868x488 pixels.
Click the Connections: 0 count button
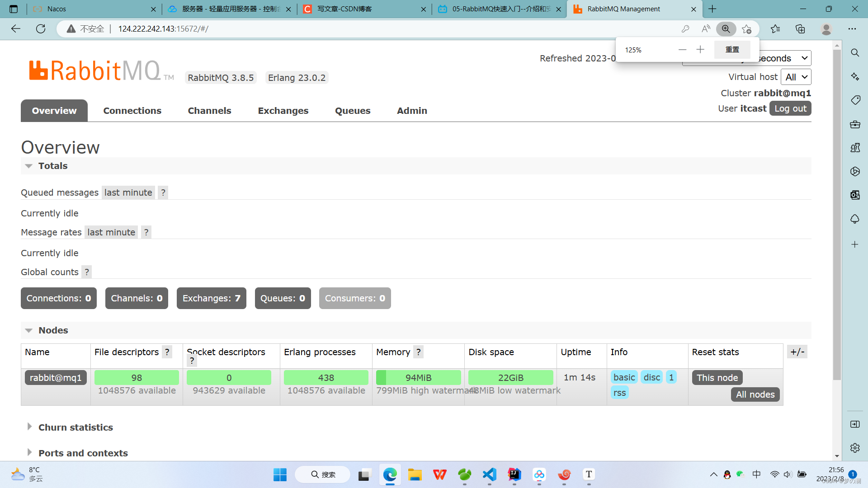point(59,298)
